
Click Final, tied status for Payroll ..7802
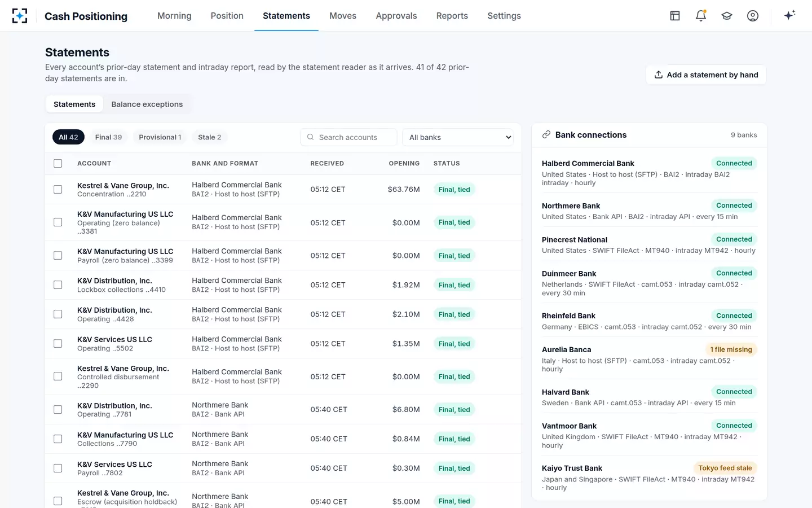(454, 468)
